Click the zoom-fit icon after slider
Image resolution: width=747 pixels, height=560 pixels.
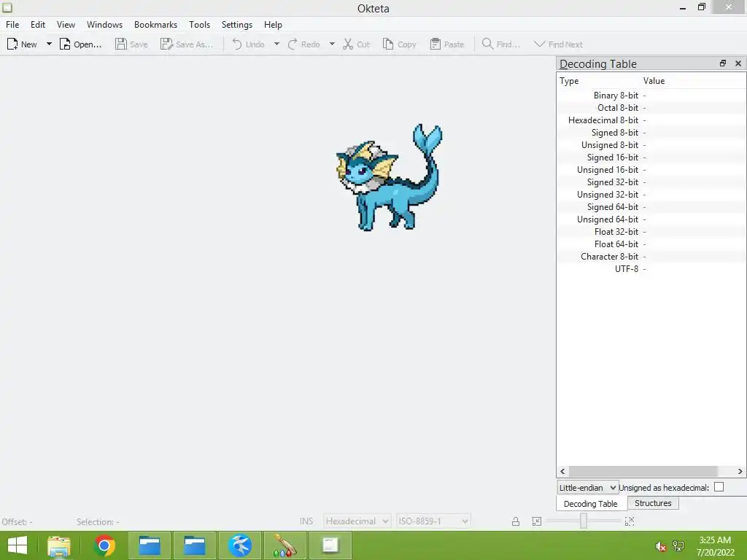coord(630,521)
